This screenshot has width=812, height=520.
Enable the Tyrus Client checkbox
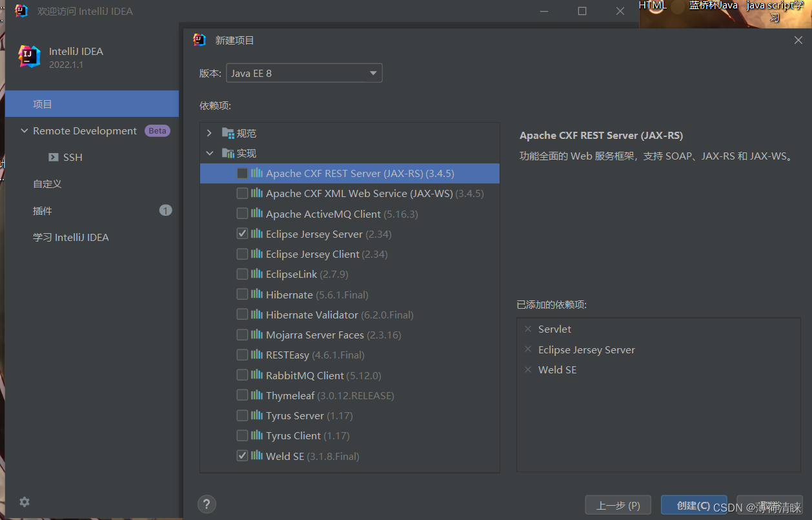point(242,435)
